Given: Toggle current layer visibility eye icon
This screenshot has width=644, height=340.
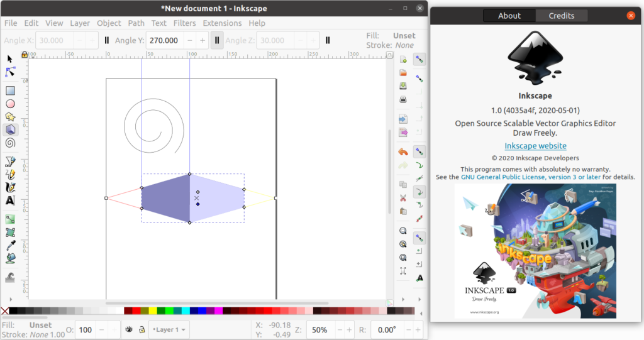Looking at the screenshot, I should [x=129, y=329].
